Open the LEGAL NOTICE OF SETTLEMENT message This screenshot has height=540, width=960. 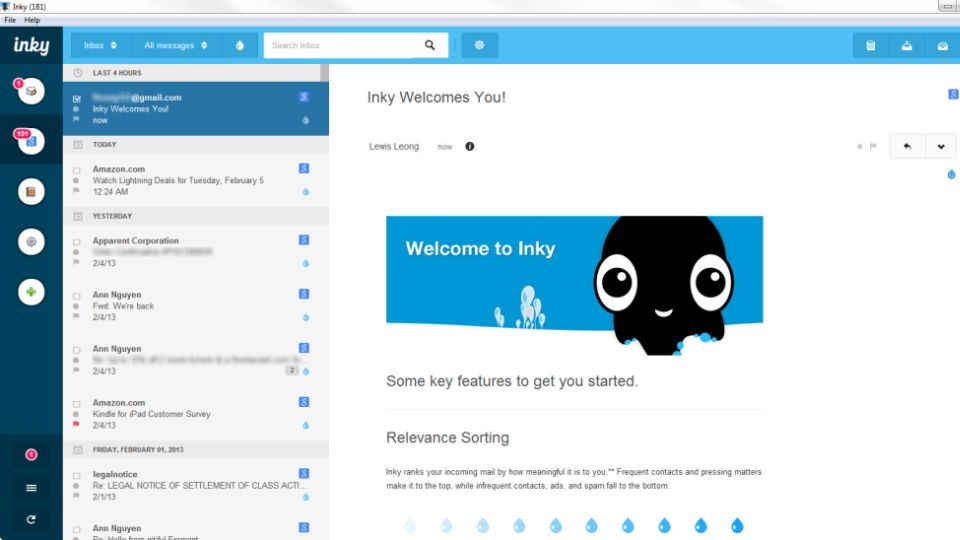click(x=196, y=485)
